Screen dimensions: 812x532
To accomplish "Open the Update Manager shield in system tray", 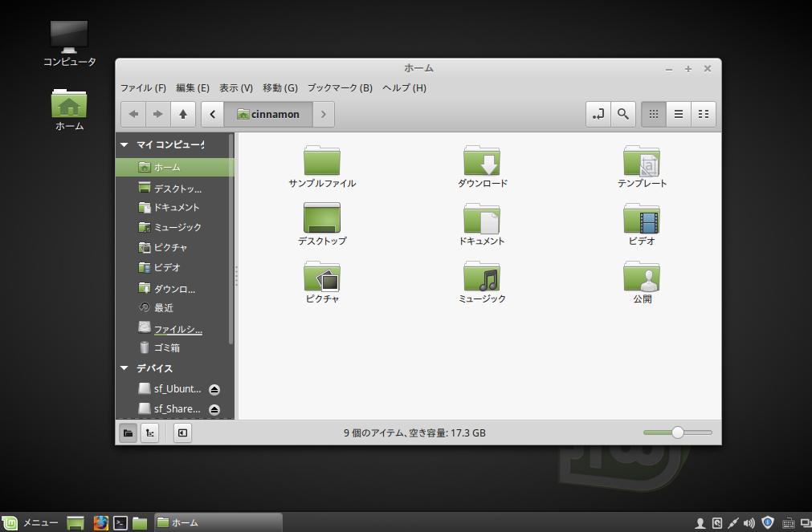I will [765, 522].
